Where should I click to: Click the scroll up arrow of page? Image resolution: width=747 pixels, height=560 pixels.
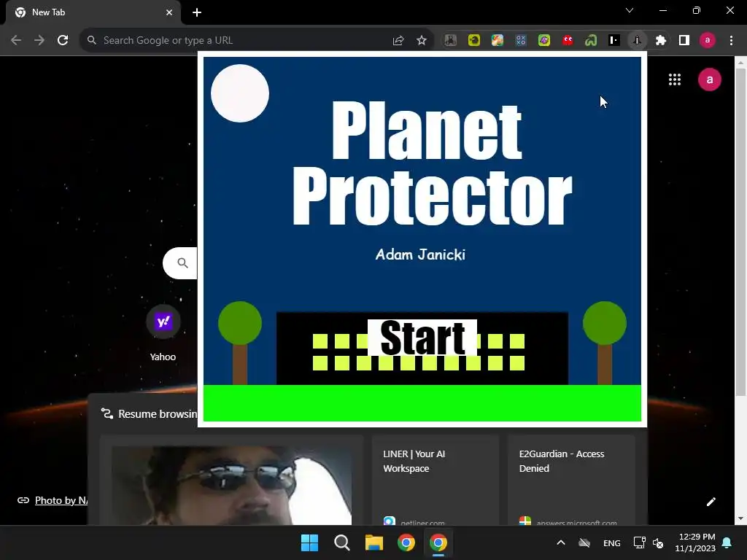(x=740, y=63)
